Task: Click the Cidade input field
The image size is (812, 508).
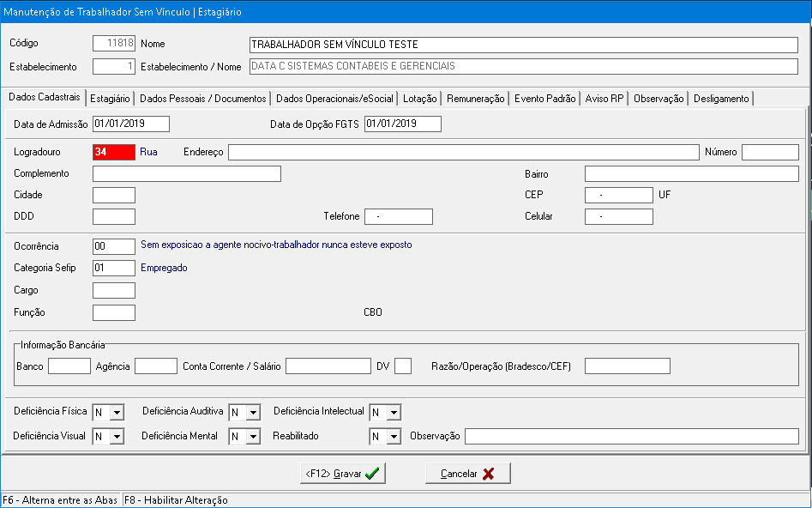Action: 114,195
